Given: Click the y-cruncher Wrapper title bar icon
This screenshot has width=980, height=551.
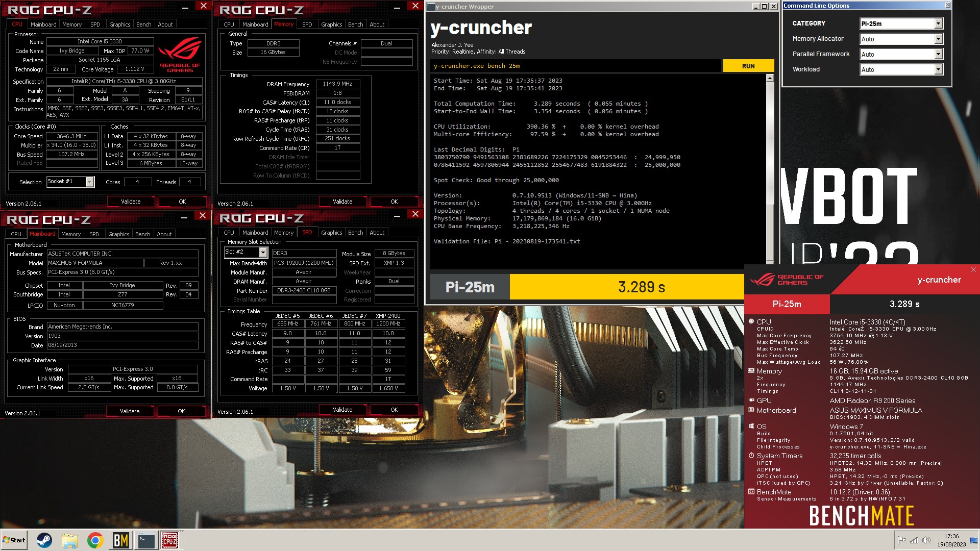Looking at the screenshot, I should tap(430, 7).
